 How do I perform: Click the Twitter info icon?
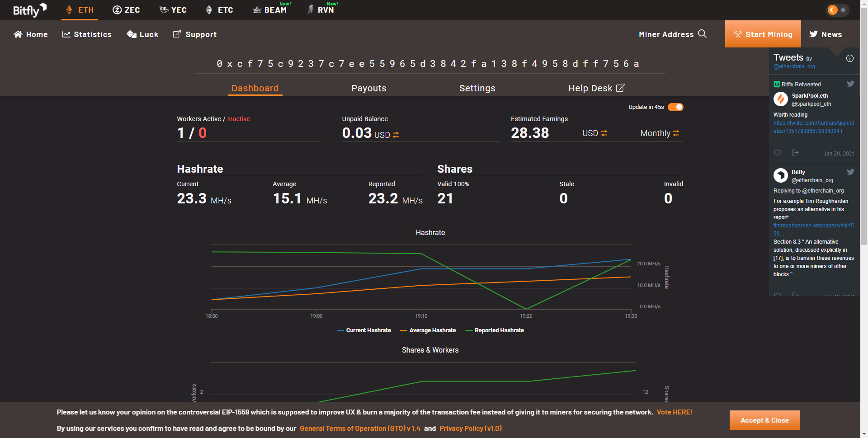[x=850, y=58]
